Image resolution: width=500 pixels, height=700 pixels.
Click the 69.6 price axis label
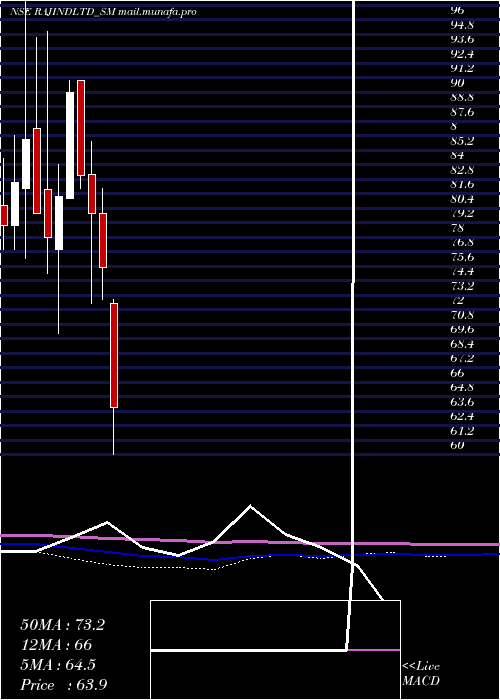click(462, 329)
